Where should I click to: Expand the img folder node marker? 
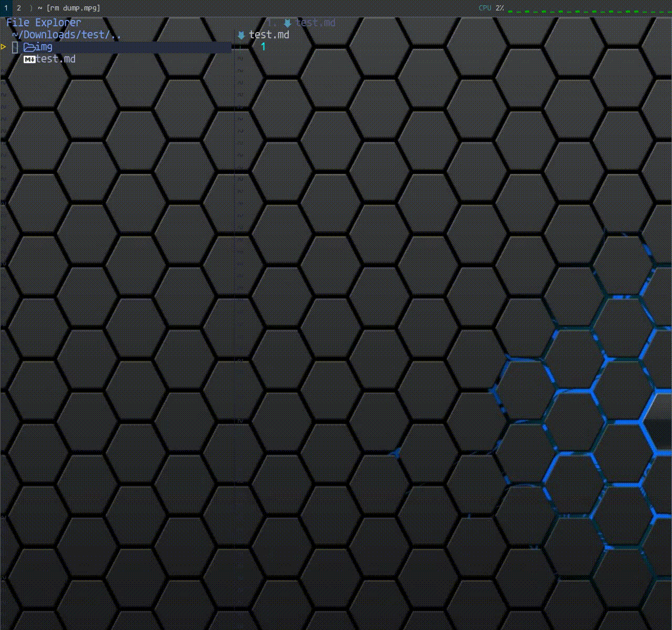(x=15, y=47)
